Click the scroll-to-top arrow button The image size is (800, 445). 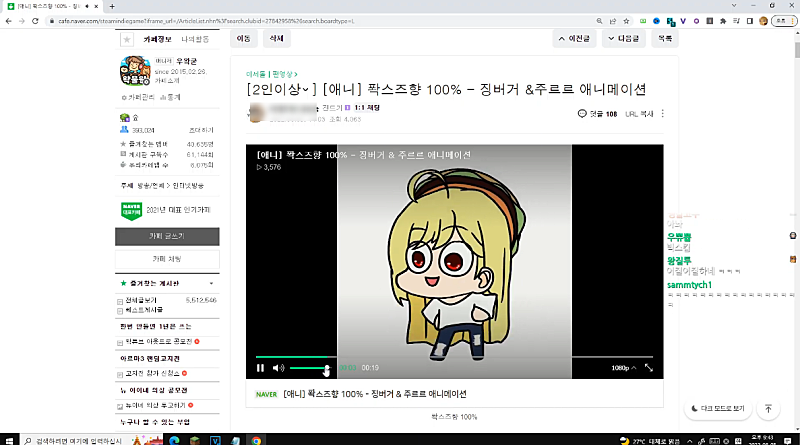[x=768, y=409]
